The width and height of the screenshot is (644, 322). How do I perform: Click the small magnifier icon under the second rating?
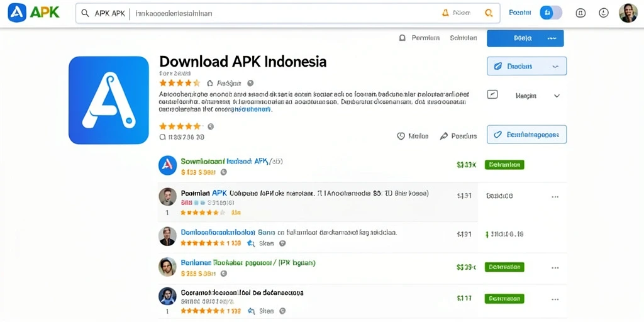[162, 137]
